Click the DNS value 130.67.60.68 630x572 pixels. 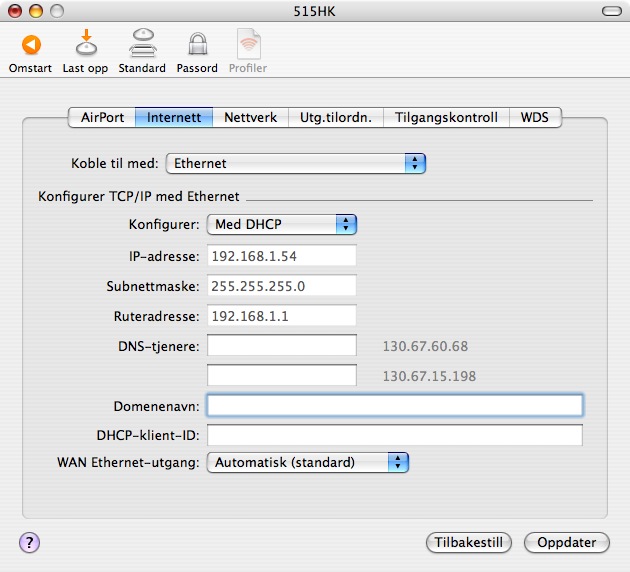tap(425, 346)
